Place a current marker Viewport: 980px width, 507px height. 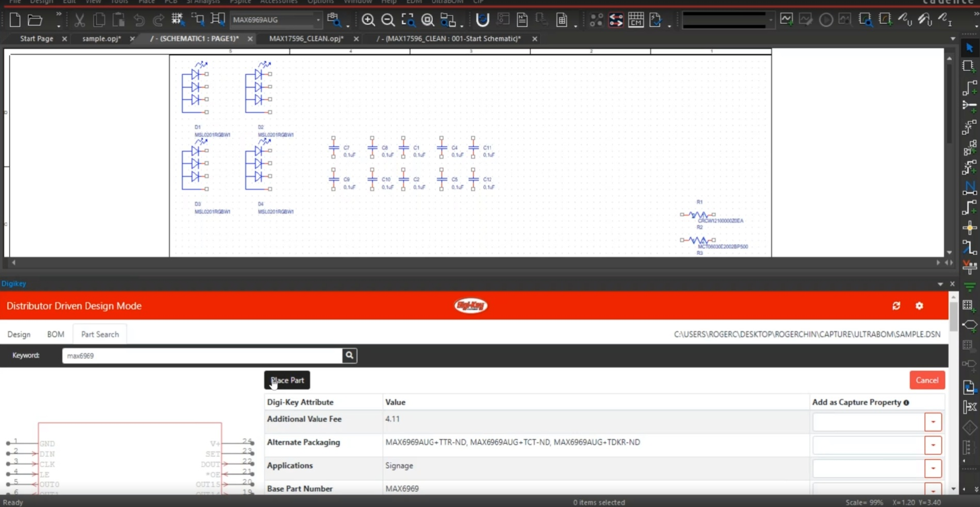pos(944,20)
